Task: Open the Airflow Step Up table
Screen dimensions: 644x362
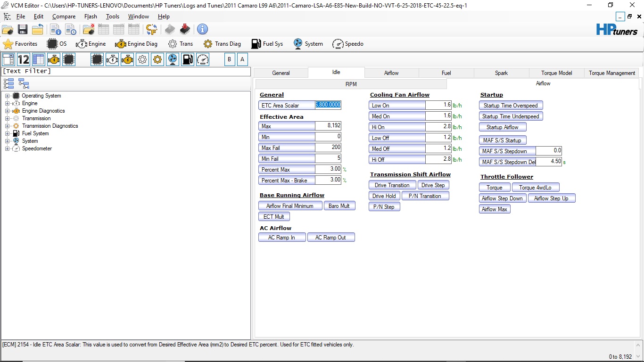Action: pyautogui.click(x=551, y=198)
